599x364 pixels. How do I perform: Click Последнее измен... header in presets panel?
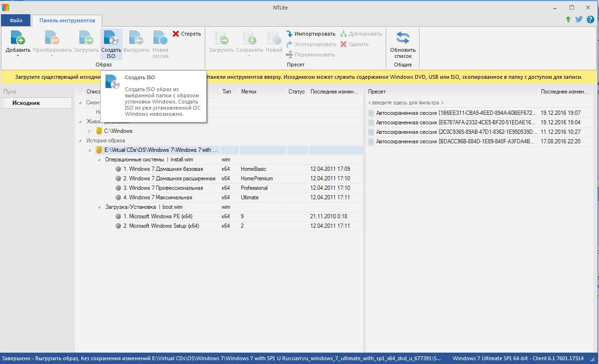[565, 92]
